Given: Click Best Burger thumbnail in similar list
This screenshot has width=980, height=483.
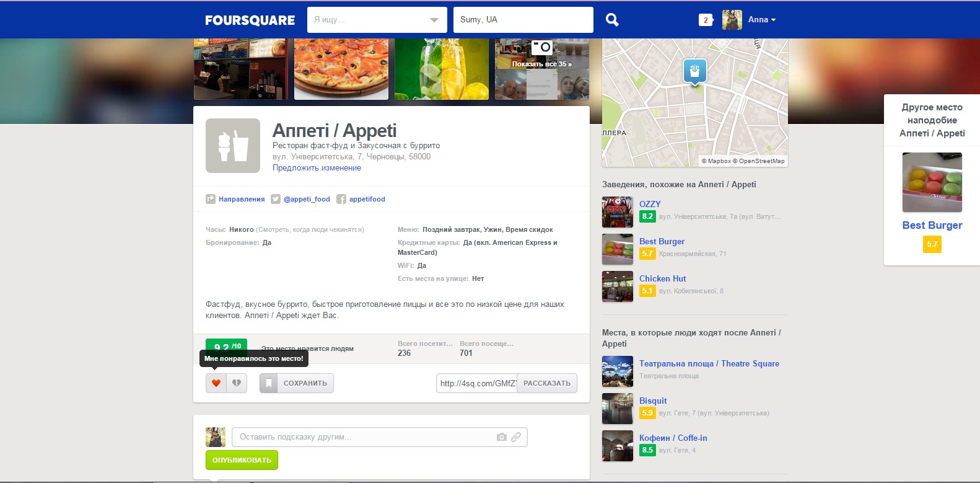Looking at the screenshot, I should tap(618, 249).
